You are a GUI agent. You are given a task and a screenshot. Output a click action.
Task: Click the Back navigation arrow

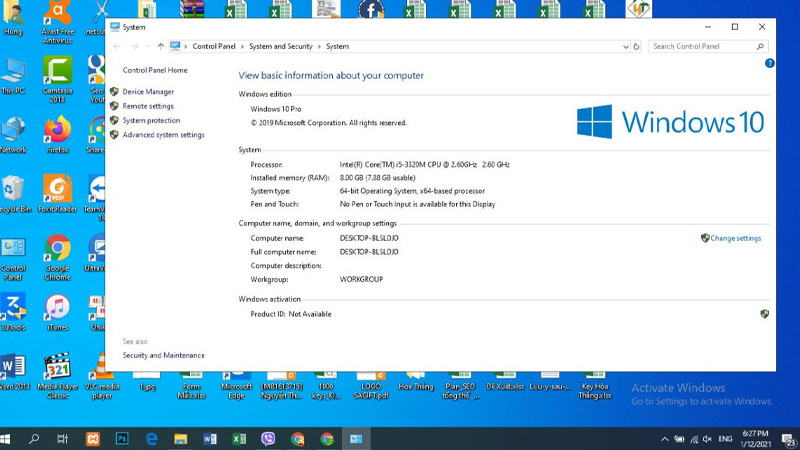(x=117, y=46)
